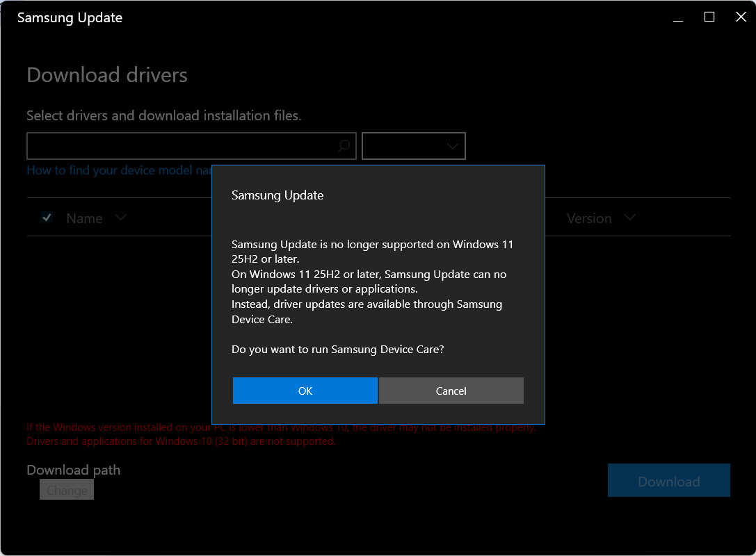Click 'Select drivers and download installation files.' text
The height and width of the screenshot is (556, 756).
[x=164, y=115]
